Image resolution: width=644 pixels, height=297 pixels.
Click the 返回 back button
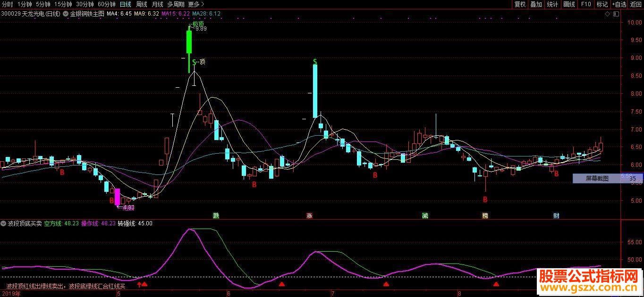pos(636,4)
